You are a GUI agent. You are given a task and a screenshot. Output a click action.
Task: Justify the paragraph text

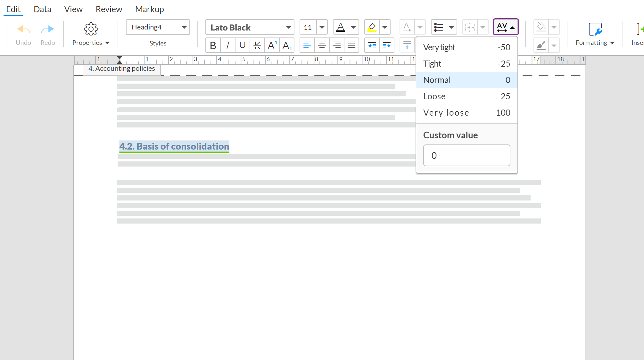point(351,45)
